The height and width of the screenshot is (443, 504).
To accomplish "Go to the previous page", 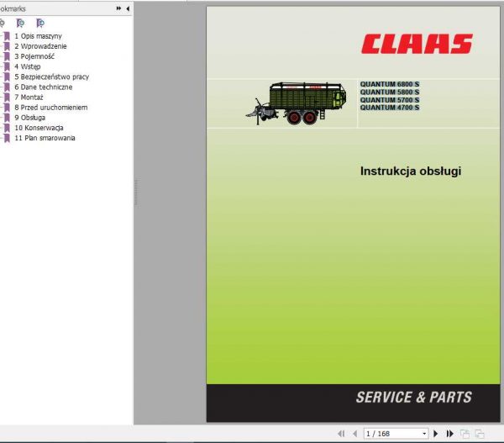I will tap(354, 434).
